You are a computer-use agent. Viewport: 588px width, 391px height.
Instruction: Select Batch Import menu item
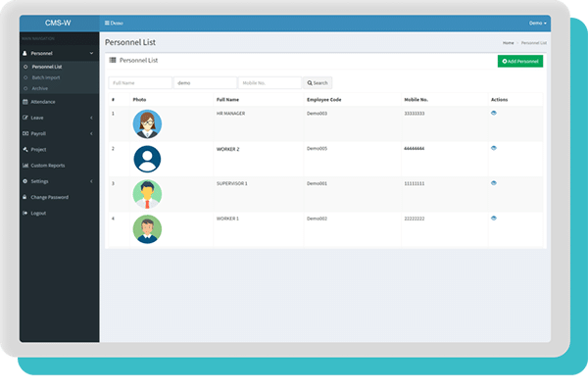point(46,77)
